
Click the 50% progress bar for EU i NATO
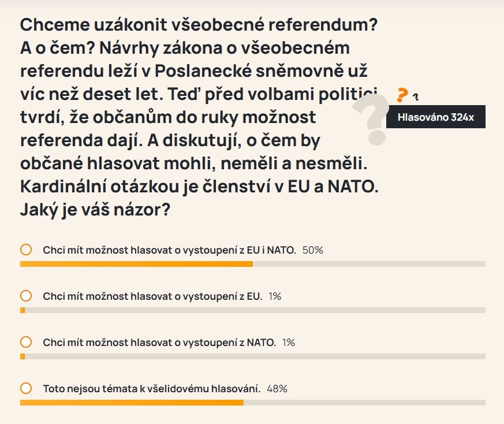pos(253,264)
